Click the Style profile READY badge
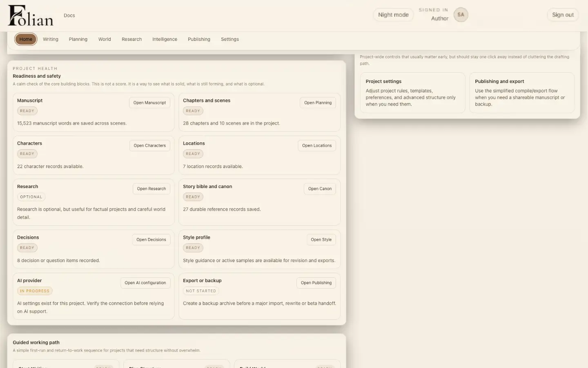The image size is (588, 368). pyautogui.click(x=193, y=248)
